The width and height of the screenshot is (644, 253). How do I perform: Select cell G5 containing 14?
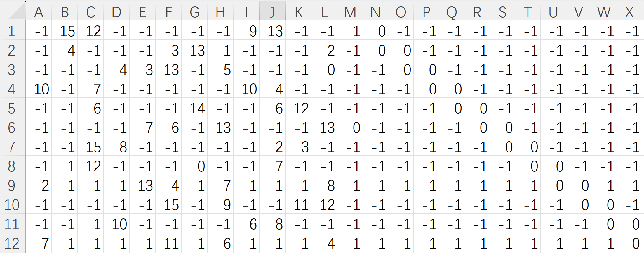pos(194,108)
